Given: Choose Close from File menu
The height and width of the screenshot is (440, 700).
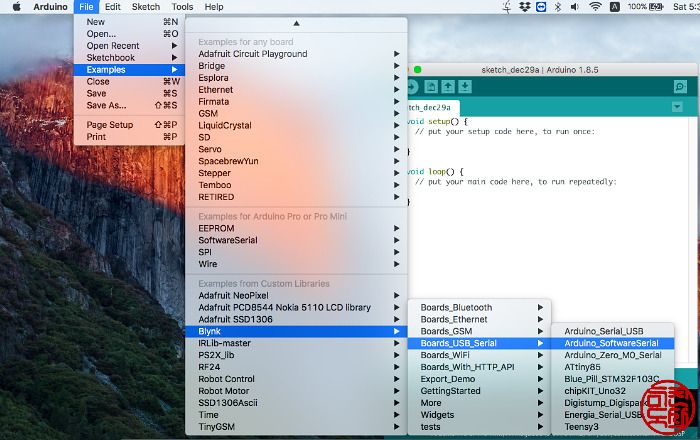Looking at the screenshot, I should [x=129, y=82].
